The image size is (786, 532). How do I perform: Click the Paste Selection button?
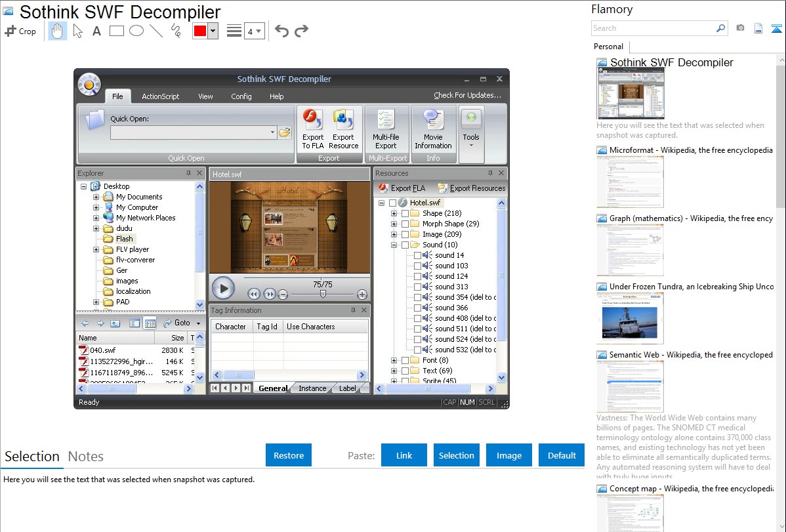click(457, 455)
